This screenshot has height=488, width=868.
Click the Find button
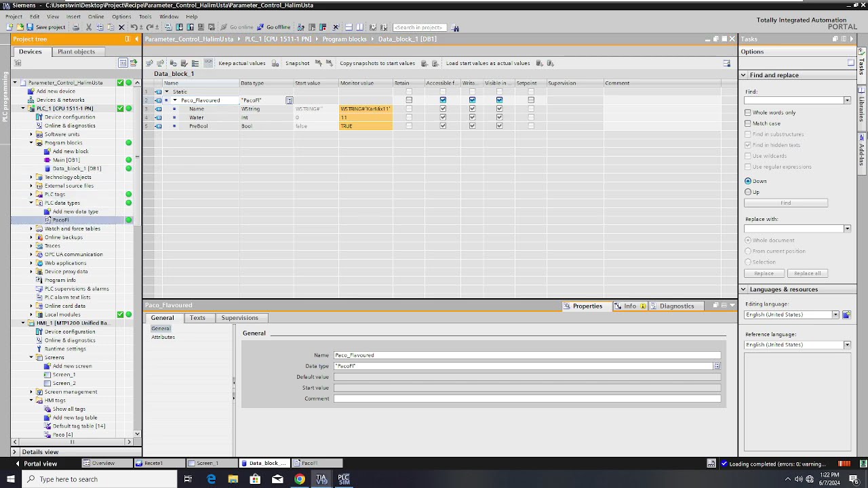pos(785,203)
